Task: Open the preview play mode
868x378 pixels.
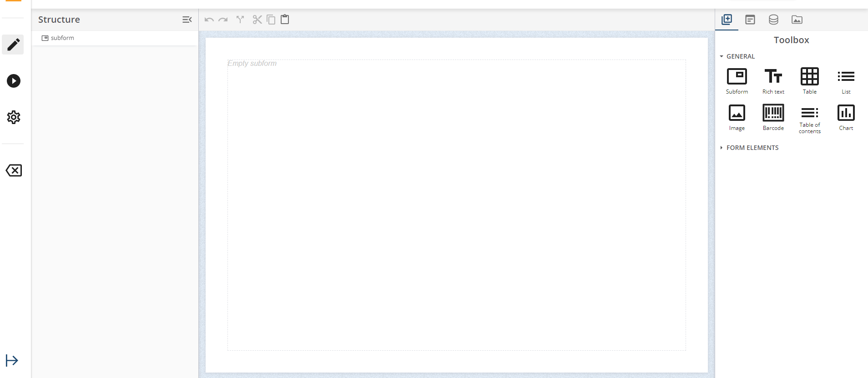Action: tap(13, 81)
